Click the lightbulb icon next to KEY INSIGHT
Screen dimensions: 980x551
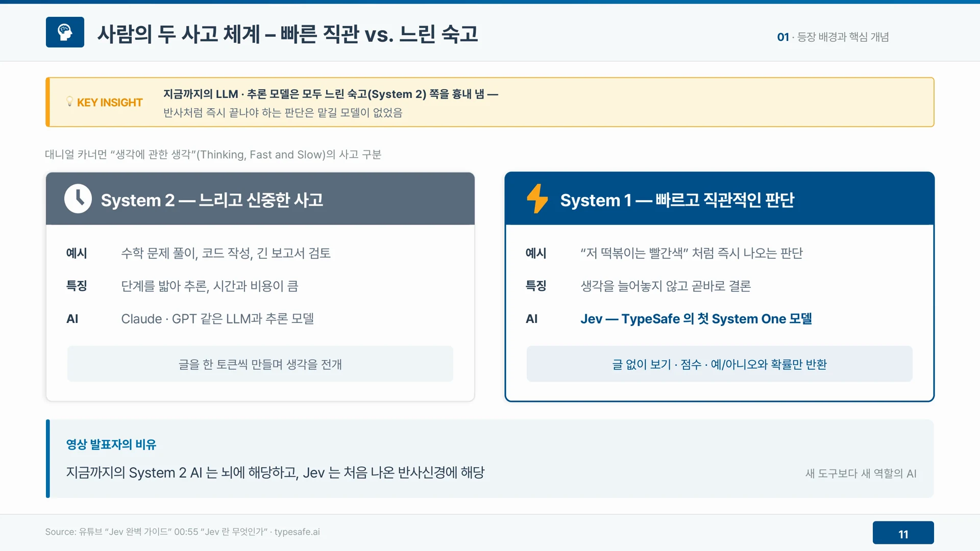tap(69, 102)
